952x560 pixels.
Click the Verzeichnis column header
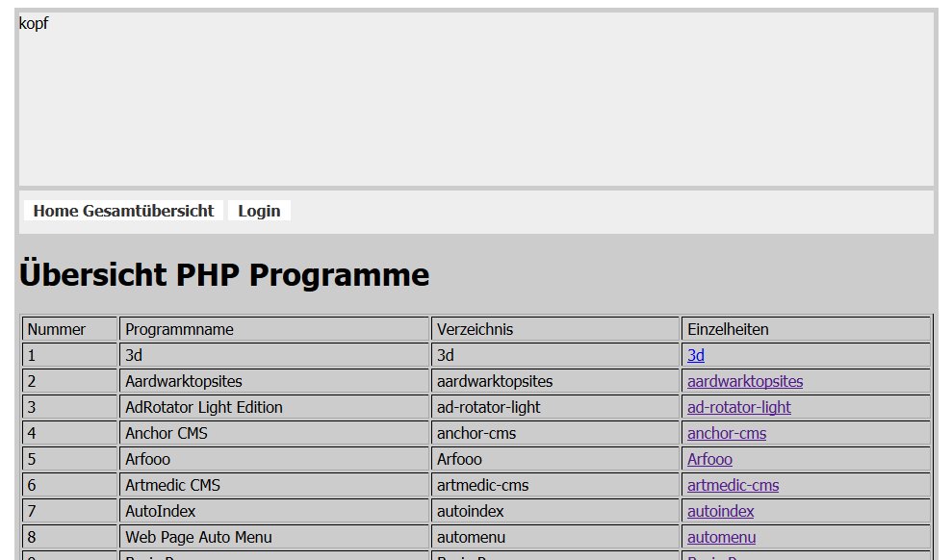(475, 329)
